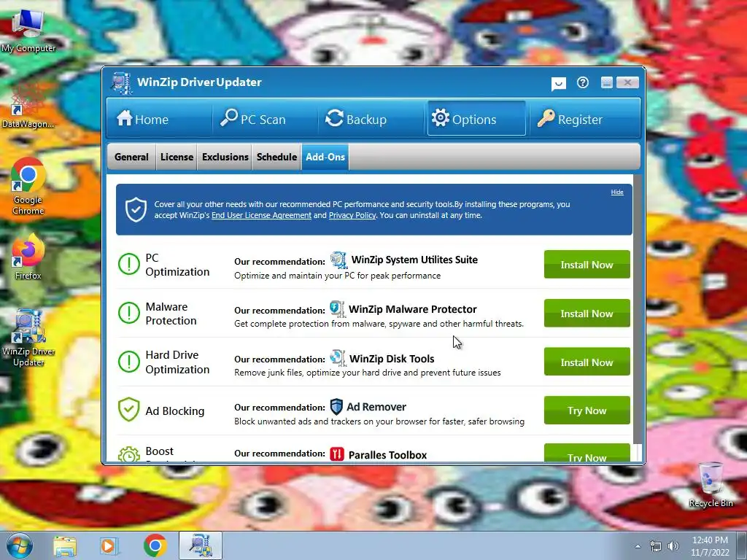Click the WinZip Driver Updater taskbar button
747x560 pixels.
201,545
